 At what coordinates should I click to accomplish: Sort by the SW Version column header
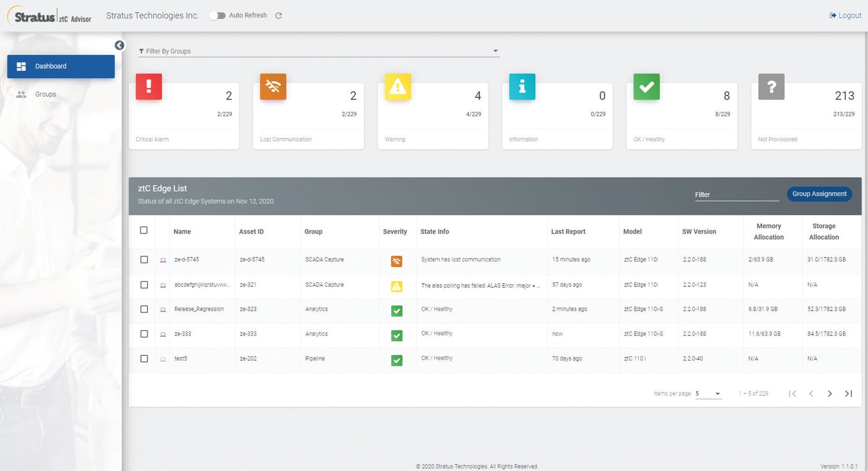(x=699, y=231)
